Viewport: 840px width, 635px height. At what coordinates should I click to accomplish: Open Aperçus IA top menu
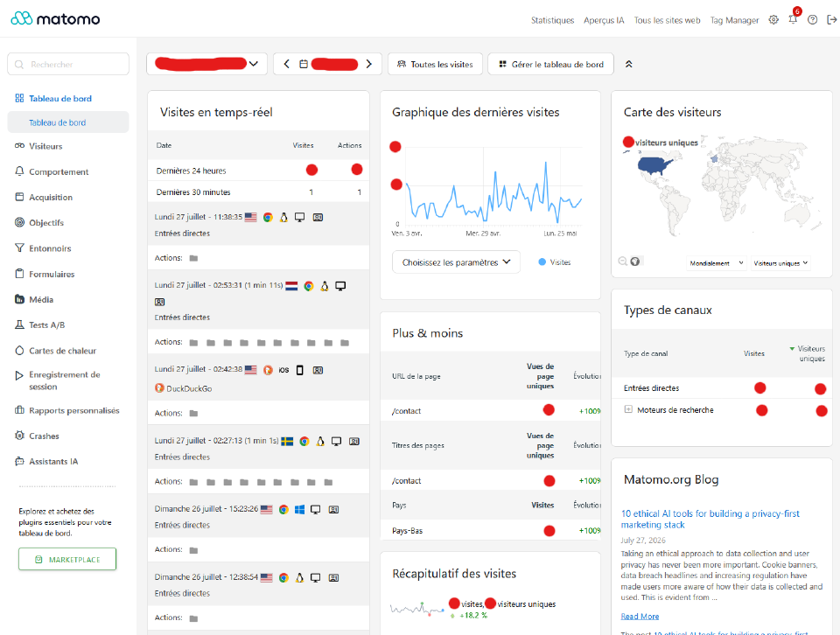point(604,20)
